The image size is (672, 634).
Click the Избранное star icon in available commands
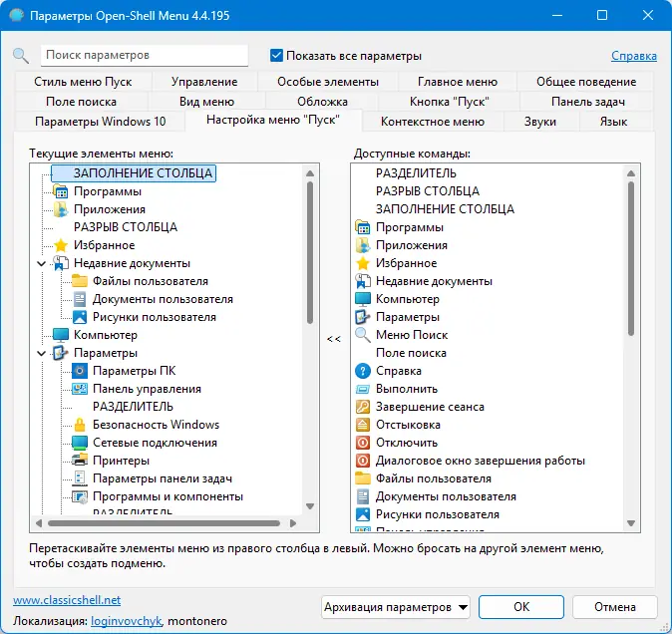(x=363, y=263)
